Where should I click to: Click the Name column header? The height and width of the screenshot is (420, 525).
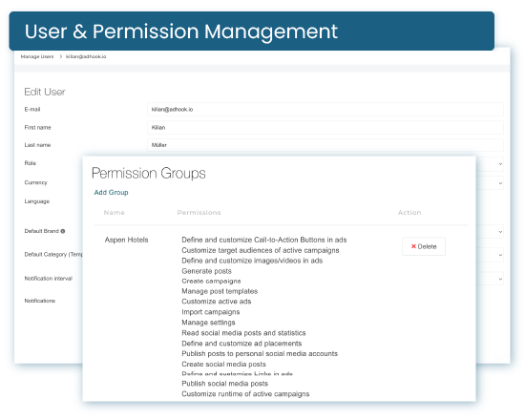pos(115,212)
